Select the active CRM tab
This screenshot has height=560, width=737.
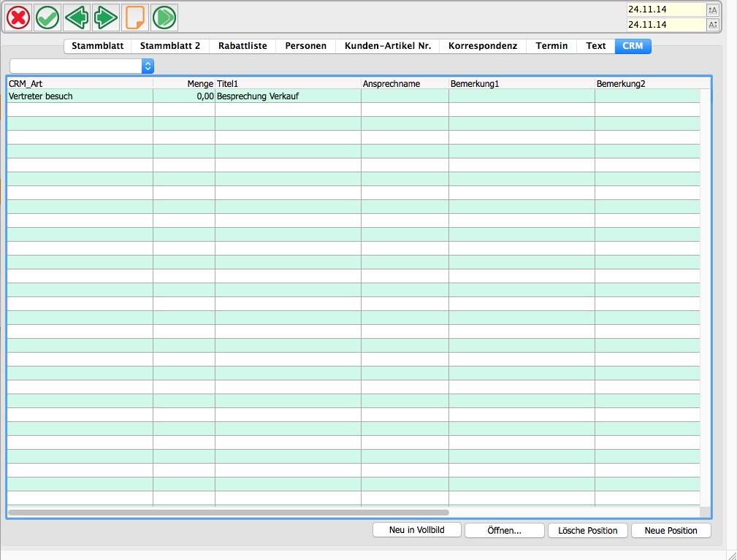[x=633, y=46]
